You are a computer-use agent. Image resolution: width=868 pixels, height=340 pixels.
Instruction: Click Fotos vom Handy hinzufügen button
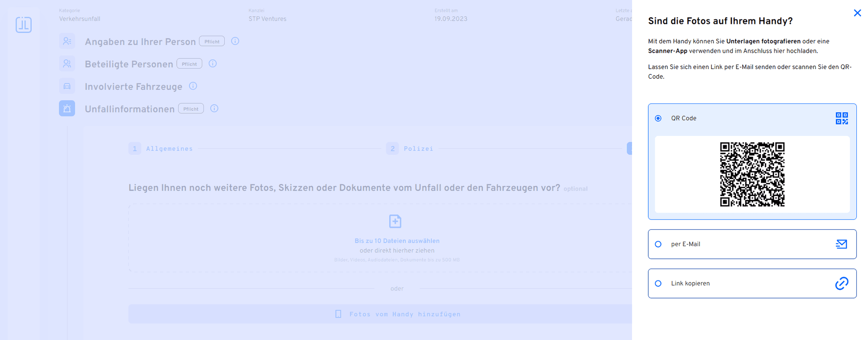coord(380,314)
